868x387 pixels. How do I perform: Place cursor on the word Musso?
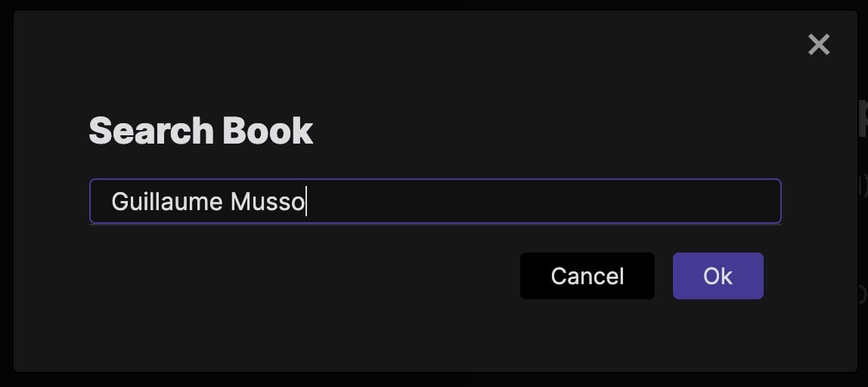point(268,202)
